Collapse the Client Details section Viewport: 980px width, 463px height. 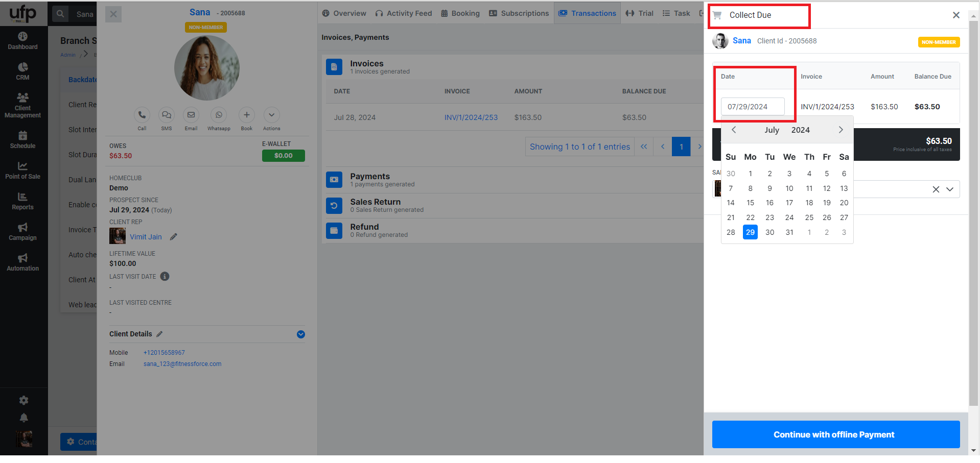point(301,334)
